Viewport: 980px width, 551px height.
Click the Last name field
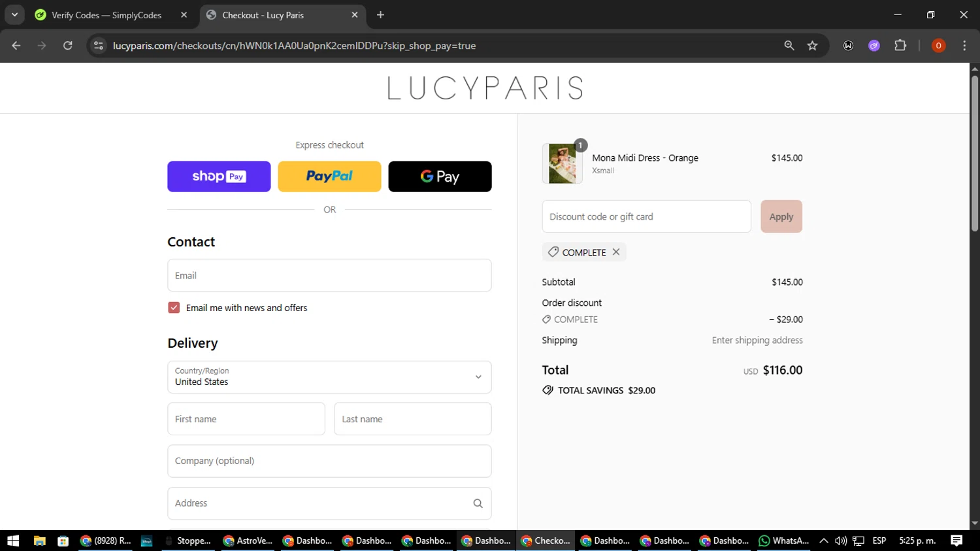click(413, 419)
